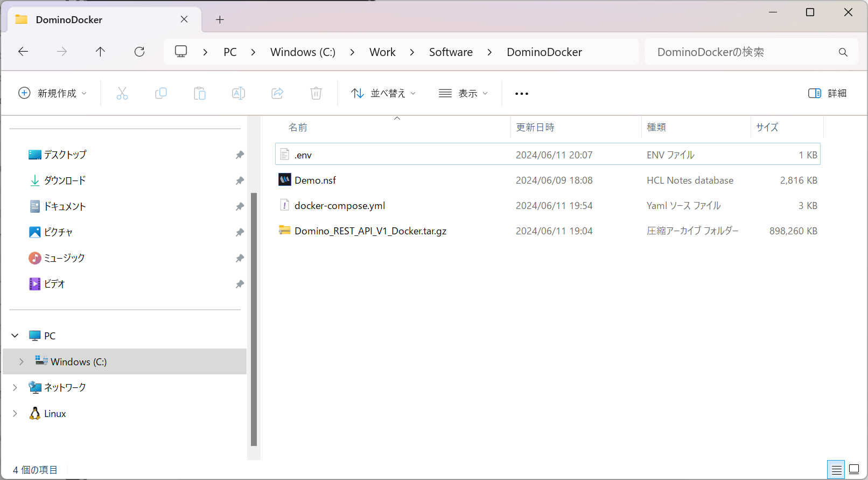The image size is (868, 480).
Task: Click the rename icon in toolbar
Action: pos(239,93)
